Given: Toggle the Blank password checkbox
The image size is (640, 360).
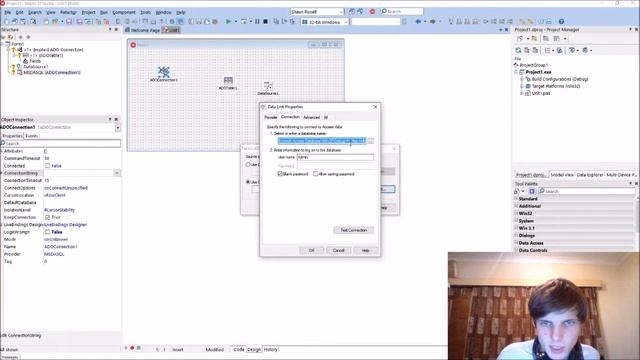Looking at the screenshot, I should coord(280,174).
